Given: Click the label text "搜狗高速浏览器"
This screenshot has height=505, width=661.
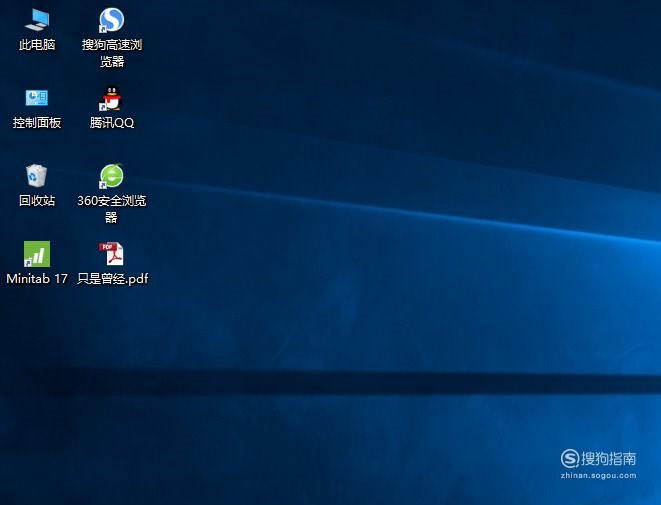Looking at the screenshot, I should pos(112,53).
